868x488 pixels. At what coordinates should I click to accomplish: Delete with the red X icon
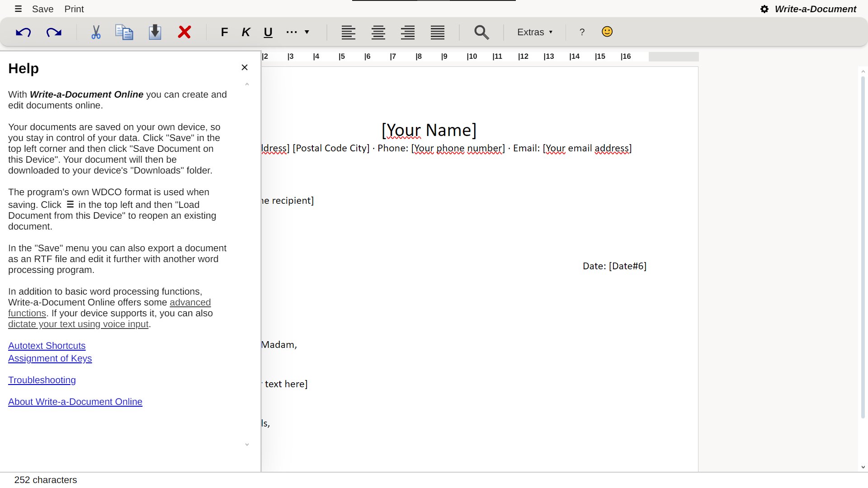(184, 32)
